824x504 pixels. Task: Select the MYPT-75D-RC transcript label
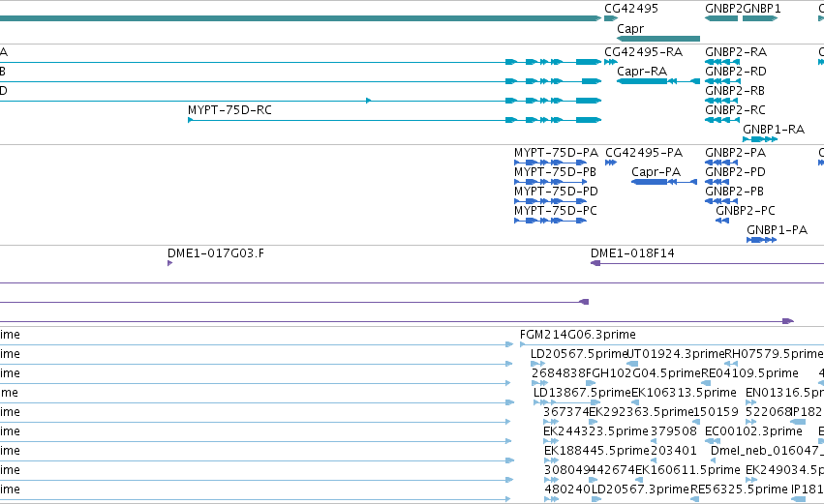229,110
